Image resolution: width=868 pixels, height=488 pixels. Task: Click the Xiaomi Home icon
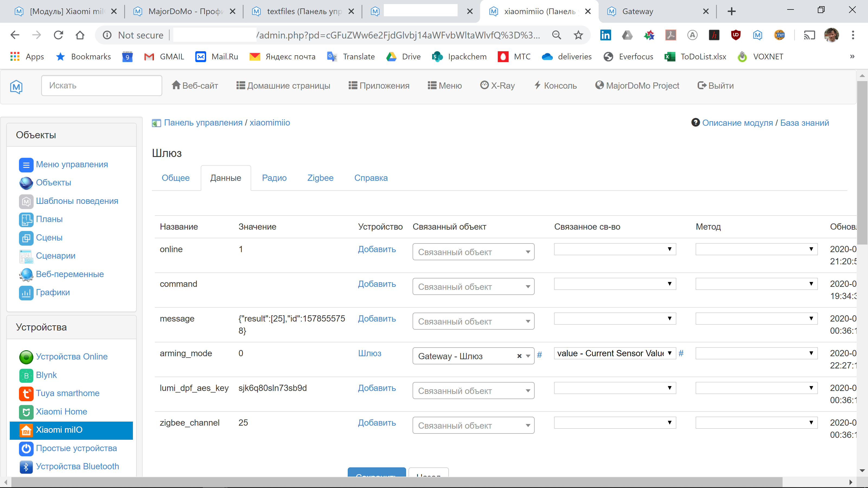[26, 412]
